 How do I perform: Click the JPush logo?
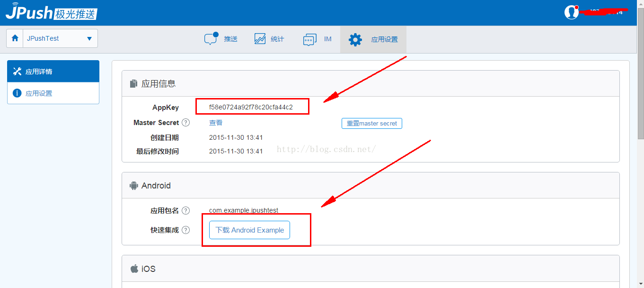(51, 11)
